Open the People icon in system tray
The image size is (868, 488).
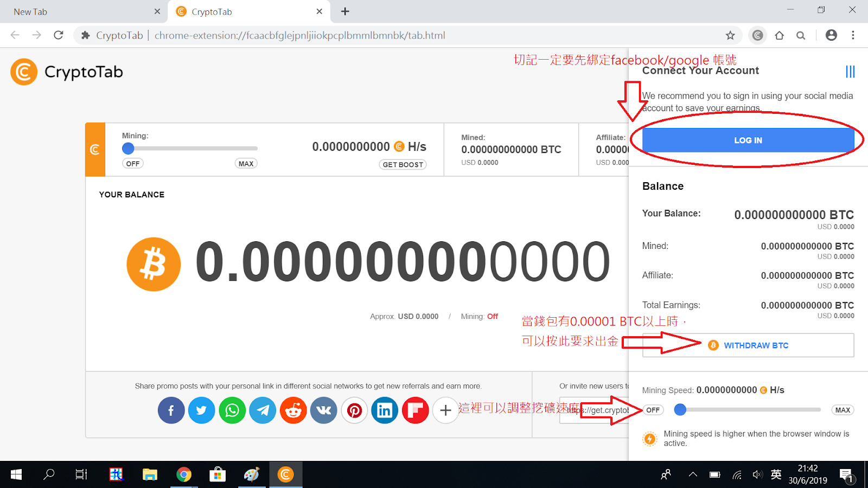(666, 475)
